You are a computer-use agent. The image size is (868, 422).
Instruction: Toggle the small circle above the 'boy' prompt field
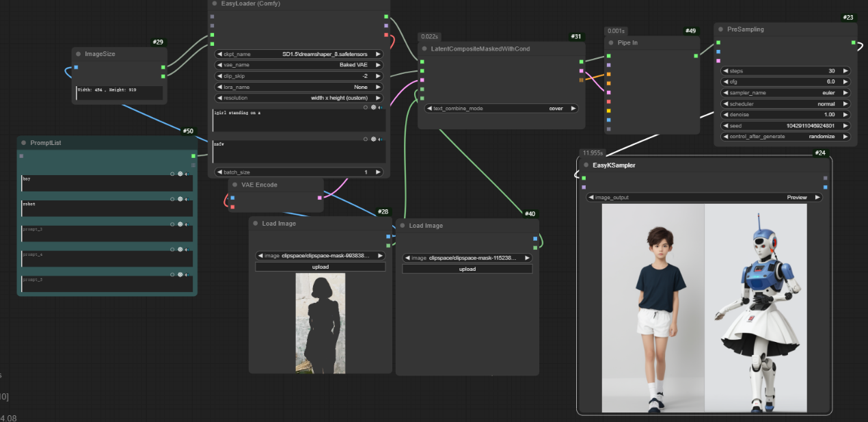click(x=172, y=174)
